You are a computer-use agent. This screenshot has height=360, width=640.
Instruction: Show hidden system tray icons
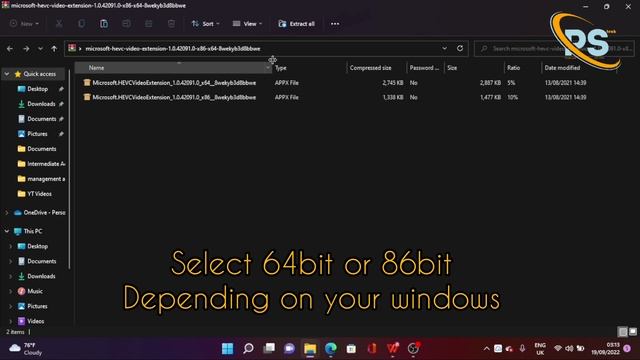tap(487, 349)
